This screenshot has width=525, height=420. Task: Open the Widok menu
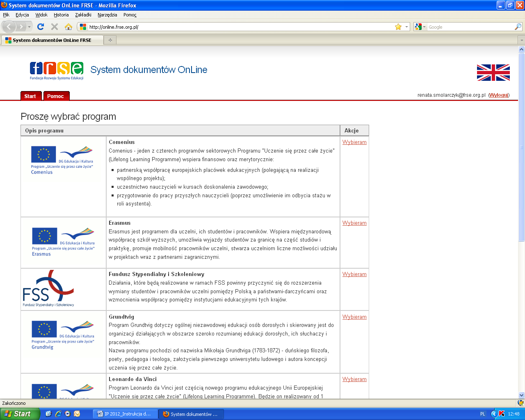(41, 15)
